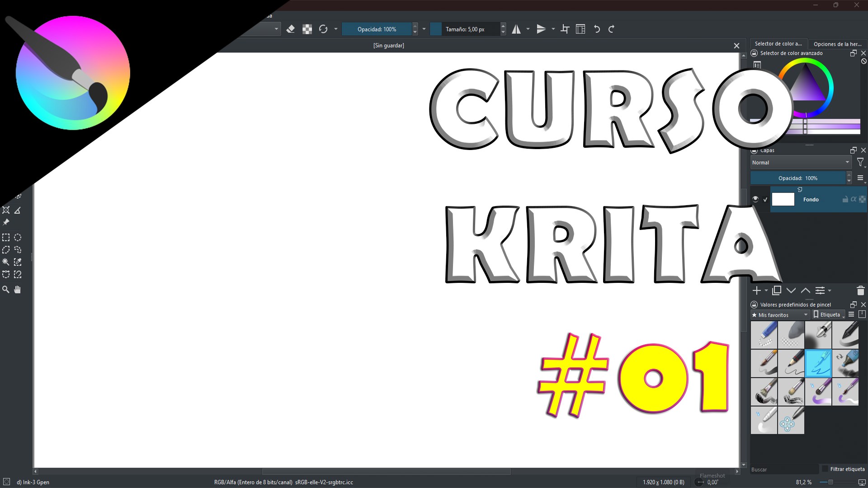Image resolution: width=868 pixels, height=488 pixels.
Task: Select the Assistant tool
Action: 6,211
